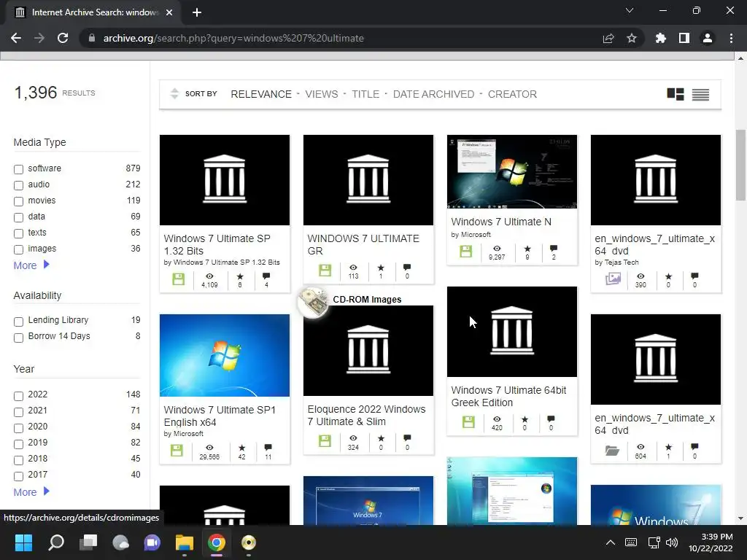Image resolution: width=747 pixels, height=560 pixels.
Task: Sort results by Creator
Action: (x=512, y=94)
